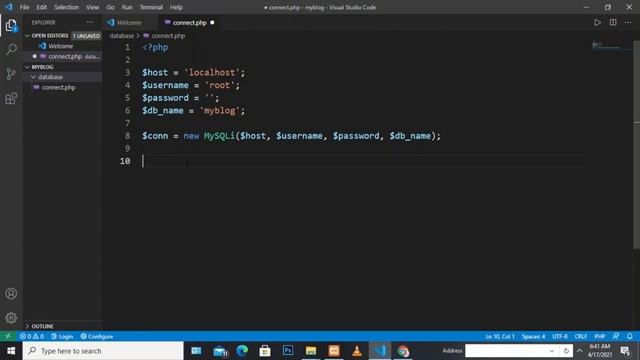
Task: Open VLC media player from taskbar
Action: point(357,351)
